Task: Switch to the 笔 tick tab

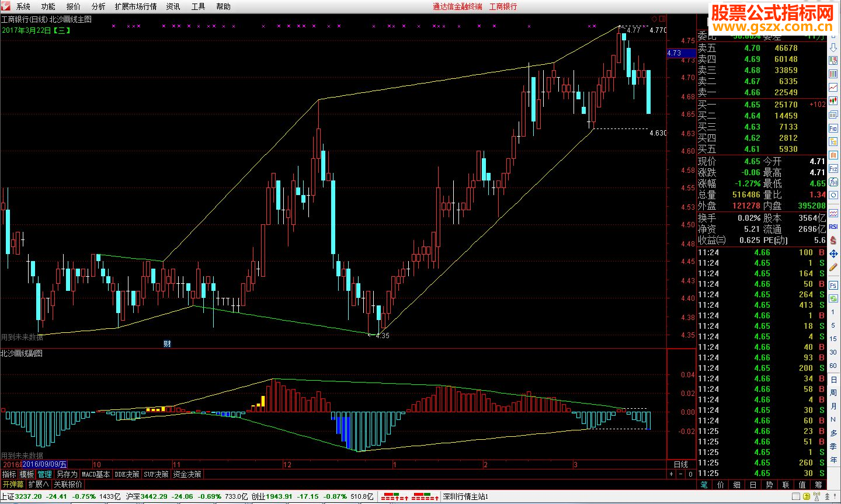Action: (x=704, y=485)
